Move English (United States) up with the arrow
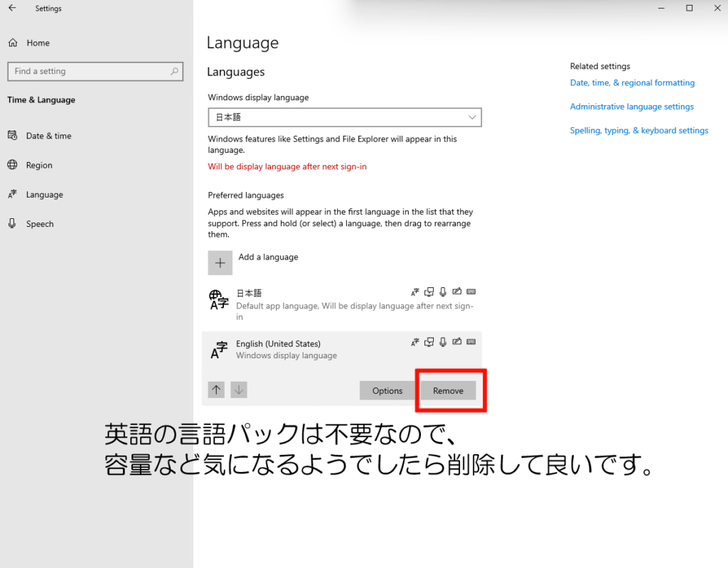728x568 pixels. click(217, 390)
